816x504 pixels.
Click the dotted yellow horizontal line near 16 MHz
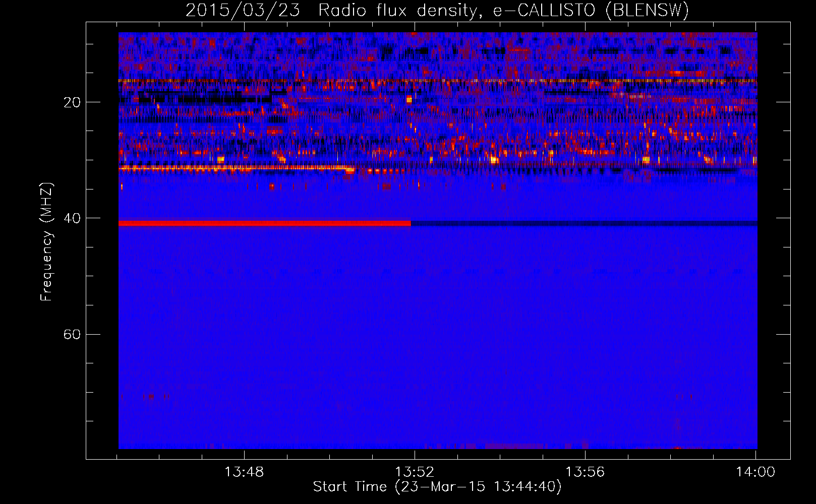(438, 81)
